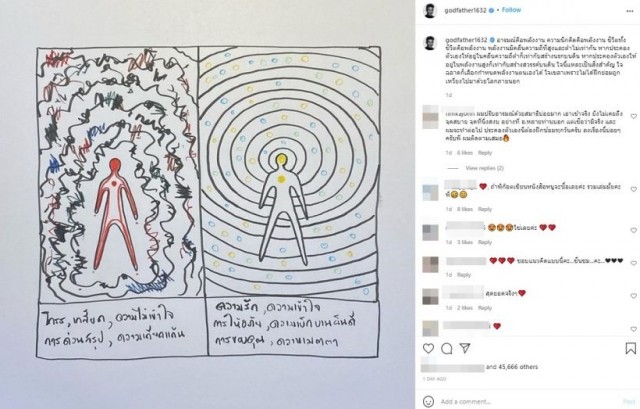This screenshot has width=640, height=409.
Task: Share post via paper plane icon
Action: 465,348
